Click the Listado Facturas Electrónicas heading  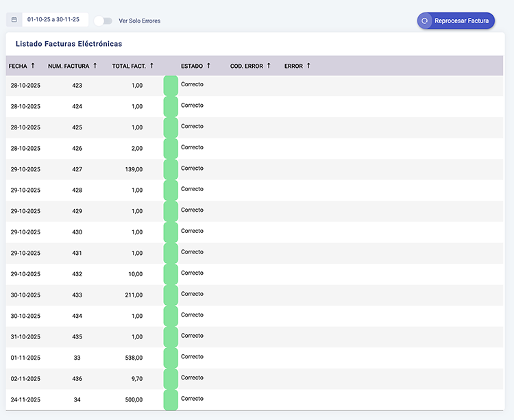(x=69, y=44)
